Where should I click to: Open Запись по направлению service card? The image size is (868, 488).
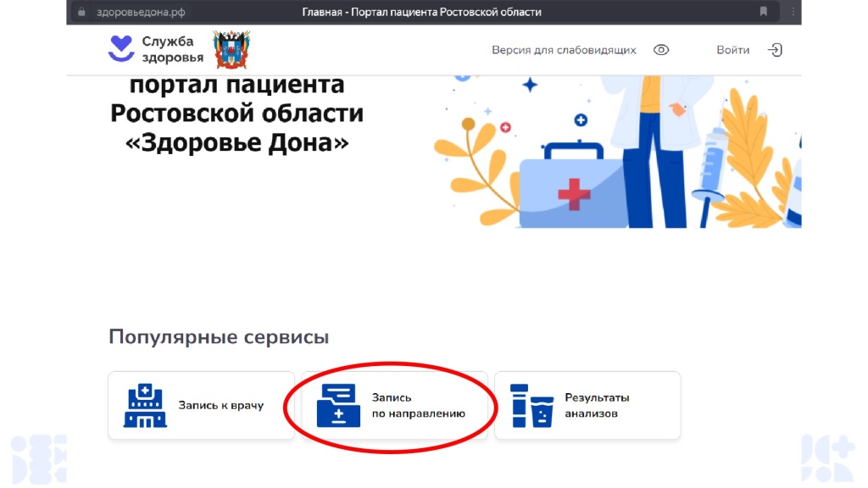point(395,406)
